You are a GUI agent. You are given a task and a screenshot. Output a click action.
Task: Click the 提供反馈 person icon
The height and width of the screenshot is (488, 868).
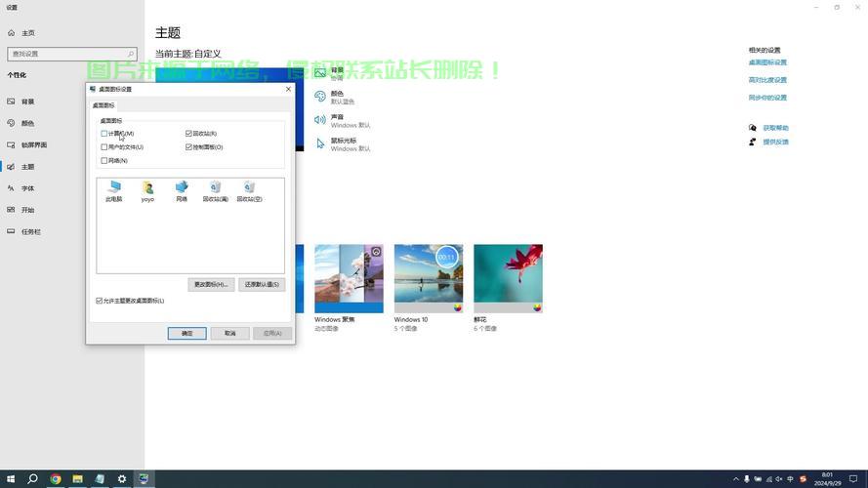pos(753,142)
